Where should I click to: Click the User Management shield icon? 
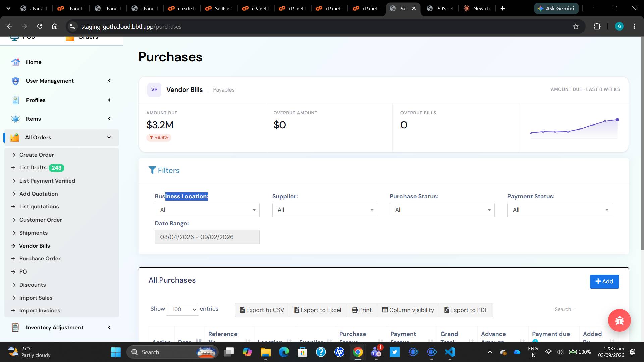pyautogui.click(x=15, y=81)
